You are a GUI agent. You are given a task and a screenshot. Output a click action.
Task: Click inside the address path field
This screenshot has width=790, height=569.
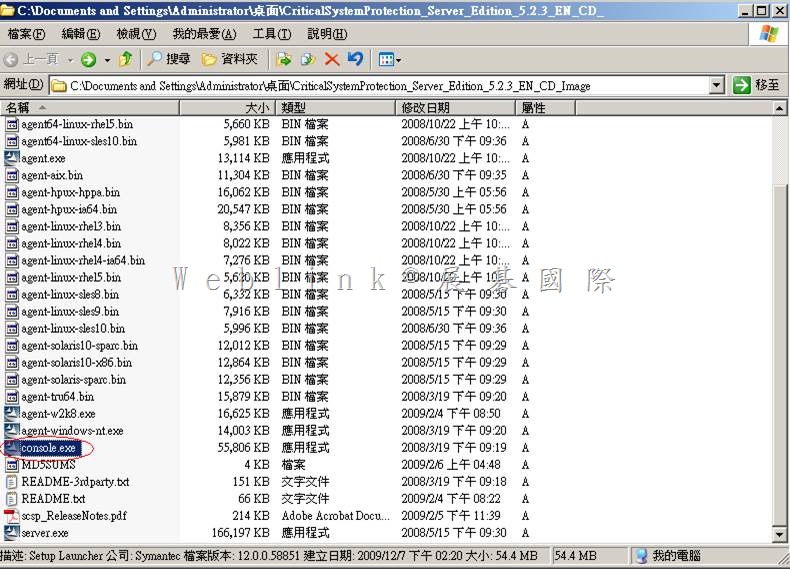point(380,86)
